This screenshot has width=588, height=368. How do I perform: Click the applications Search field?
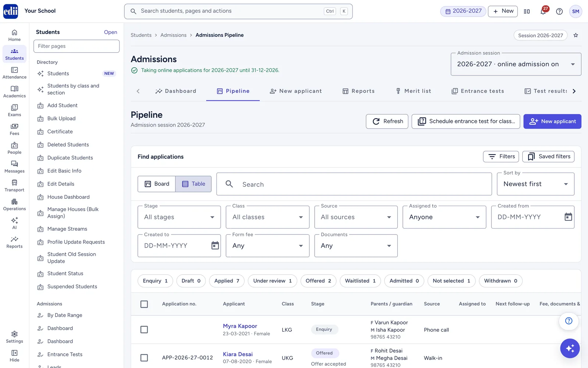click(x=354, y=184)
